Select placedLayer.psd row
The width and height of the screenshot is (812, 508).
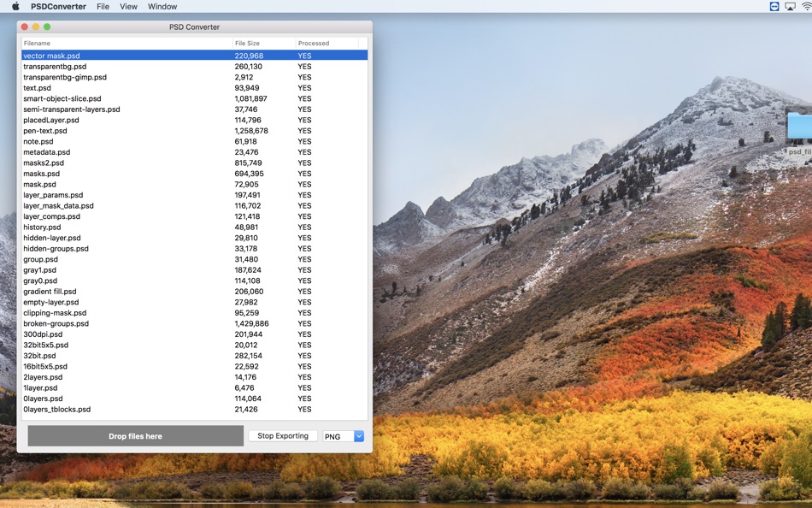click(195, 120)
